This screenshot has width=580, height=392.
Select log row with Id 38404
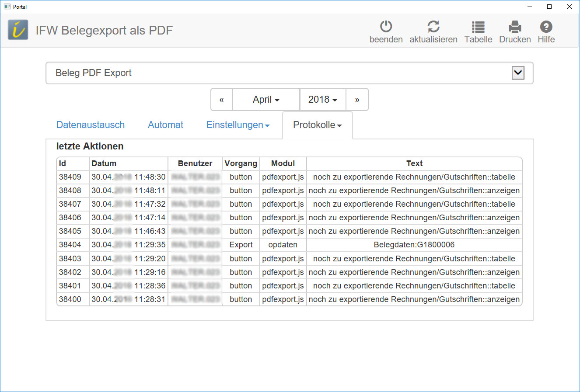(x=70, y=245)
